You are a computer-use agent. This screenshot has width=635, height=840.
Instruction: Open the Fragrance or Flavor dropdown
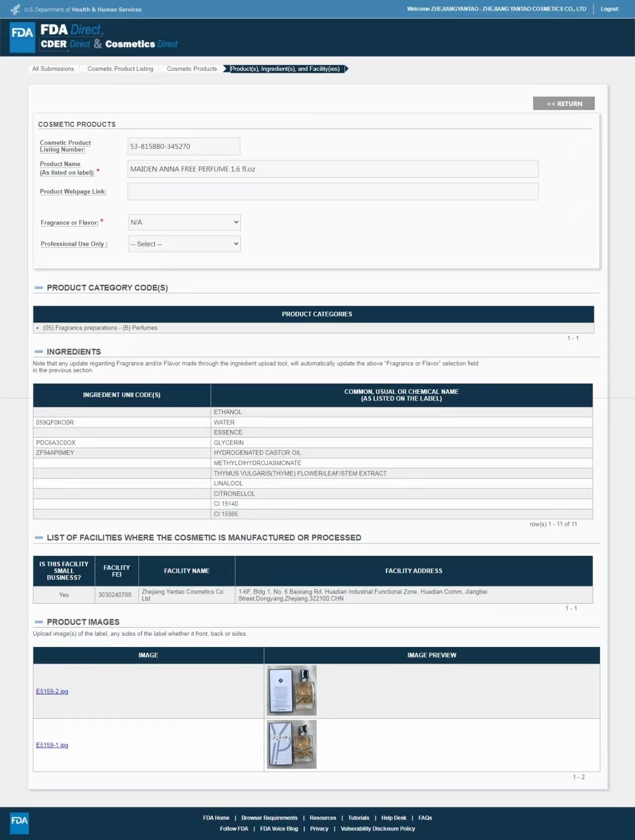pos(184,223)
